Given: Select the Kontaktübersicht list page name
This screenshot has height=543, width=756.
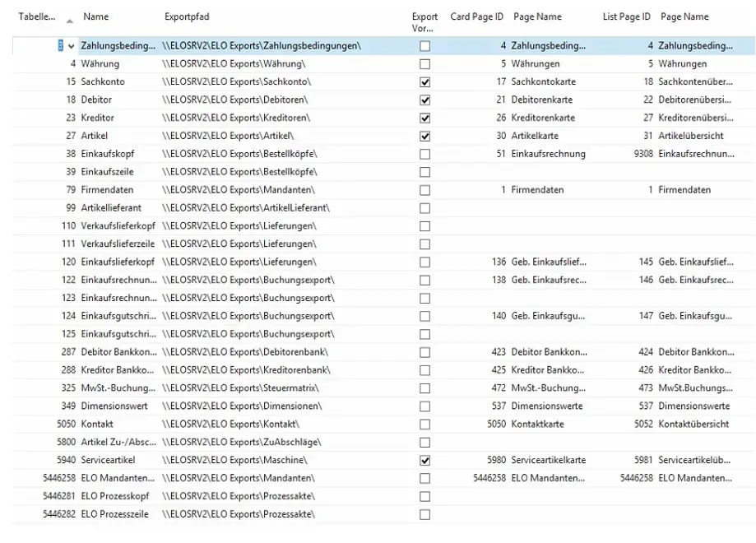Looking at the screenshot, I should coord(693,424).
